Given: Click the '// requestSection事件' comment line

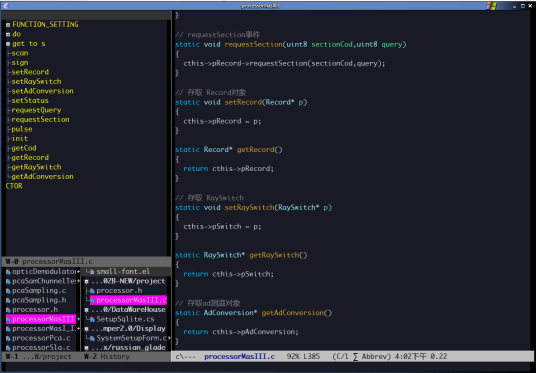Looking at the screenshot, I should coord(217,35).
